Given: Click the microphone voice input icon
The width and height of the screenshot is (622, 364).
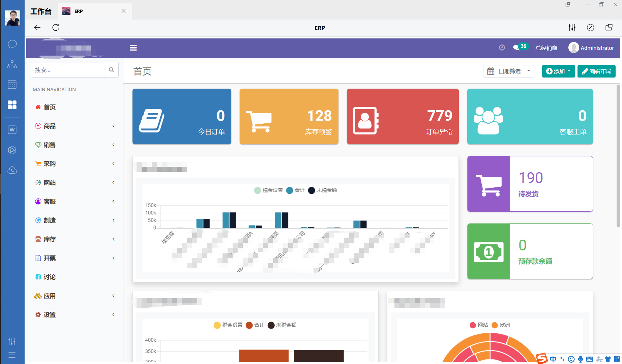Looking at the screenshot, I should (x=581, y=359).
